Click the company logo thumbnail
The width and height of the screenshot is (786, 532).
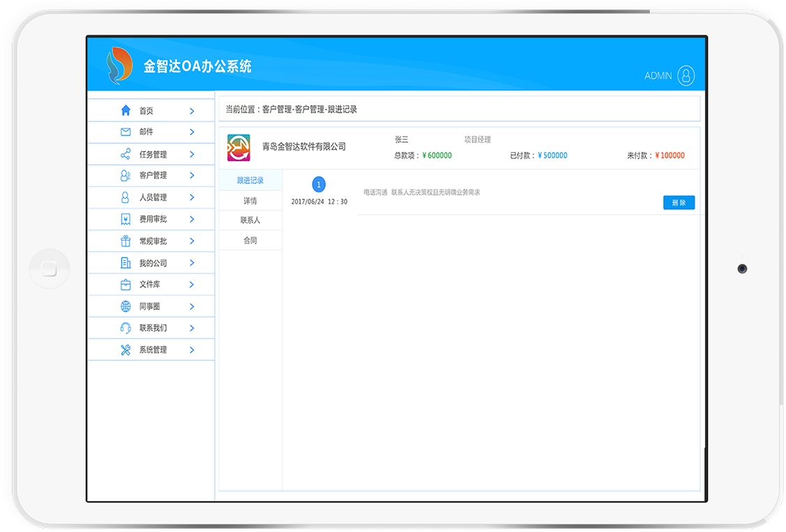[239, 148]
